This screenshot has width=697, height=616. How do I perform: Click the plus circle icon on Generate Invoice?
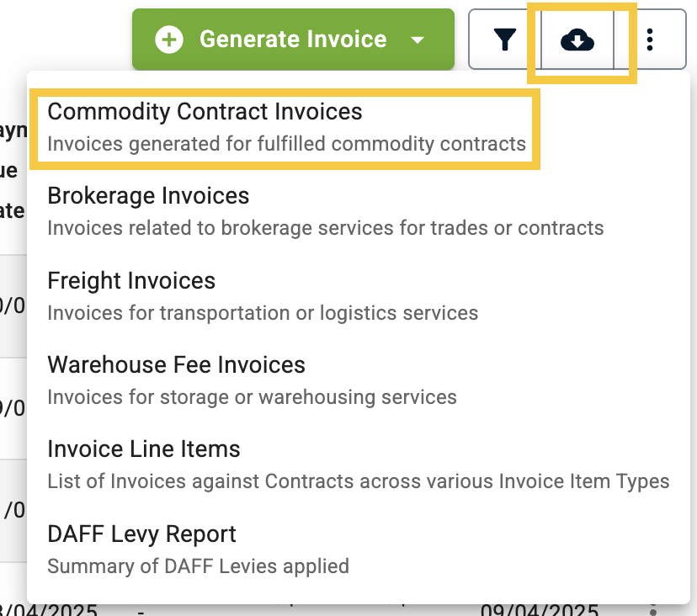(x=169, y=40)
